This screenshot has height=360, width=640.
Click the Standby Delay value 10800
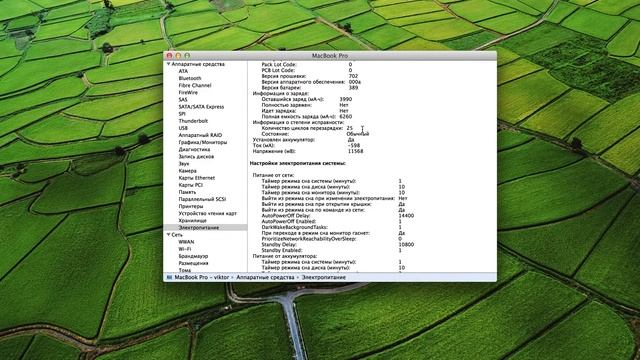[x=406, y=244]
